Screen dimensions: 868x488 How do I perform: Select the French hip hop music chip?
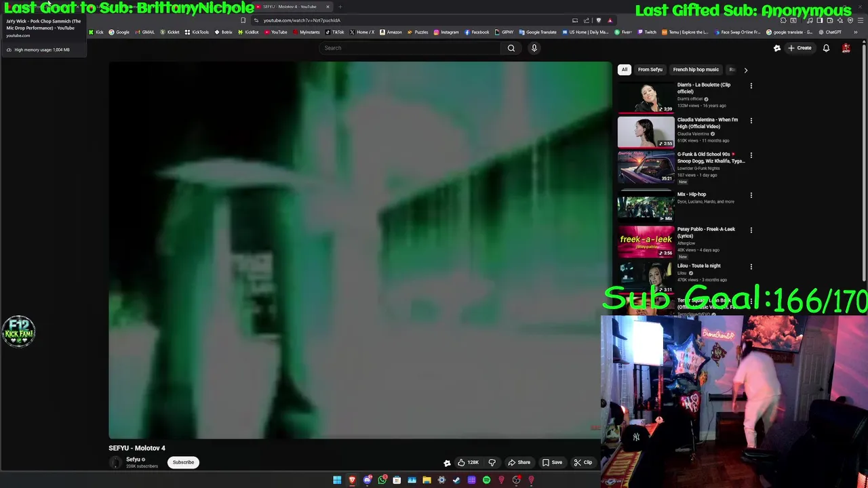[x=696, y=69]
